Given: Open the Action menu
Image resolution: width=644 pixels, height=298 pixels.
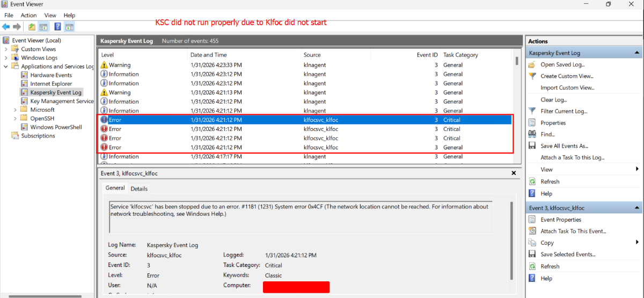Looking at the screenshot, I should [28, 15].
